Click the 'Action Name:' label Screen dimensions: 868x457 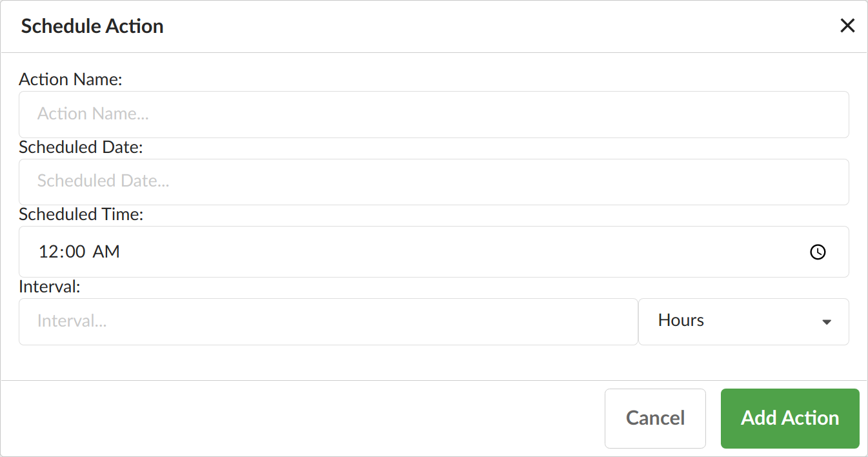click(x=70, y=79)
